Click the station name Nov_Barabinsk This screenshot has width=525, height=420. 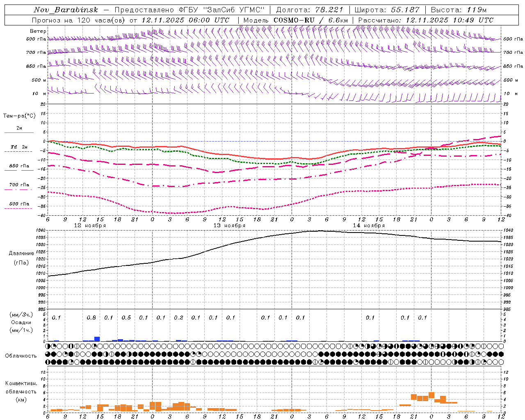66,10
